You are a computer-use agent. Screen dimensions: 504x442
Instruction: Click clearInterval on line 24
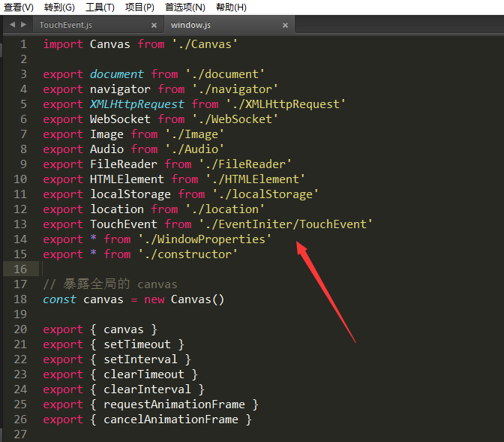(147, 389)
